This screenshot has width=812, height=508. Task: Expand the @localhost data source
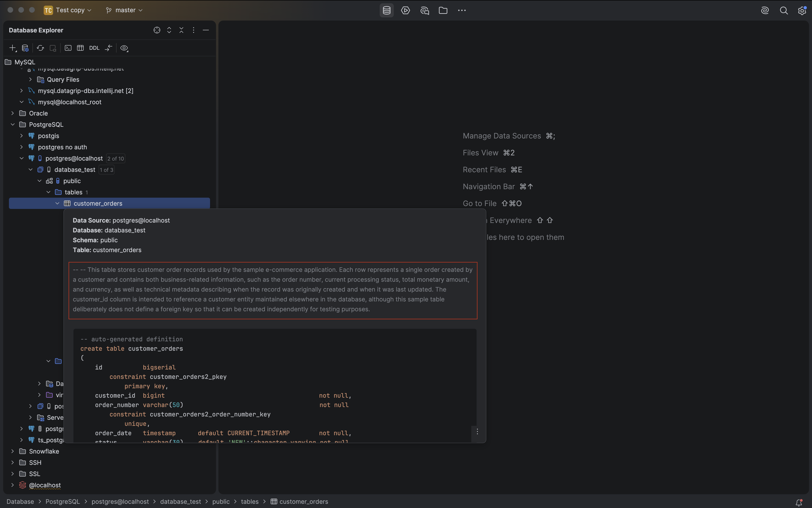point(12,485)
